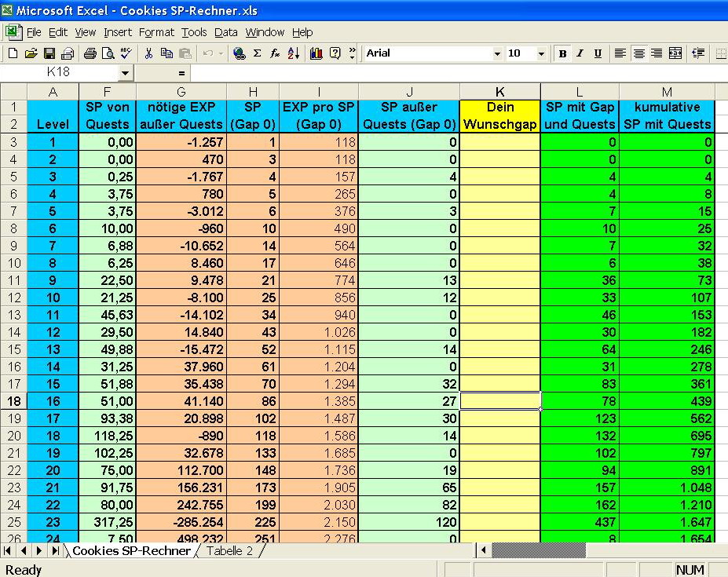
Task: Open the font size dropdown
Action: [x=541, y=53]
